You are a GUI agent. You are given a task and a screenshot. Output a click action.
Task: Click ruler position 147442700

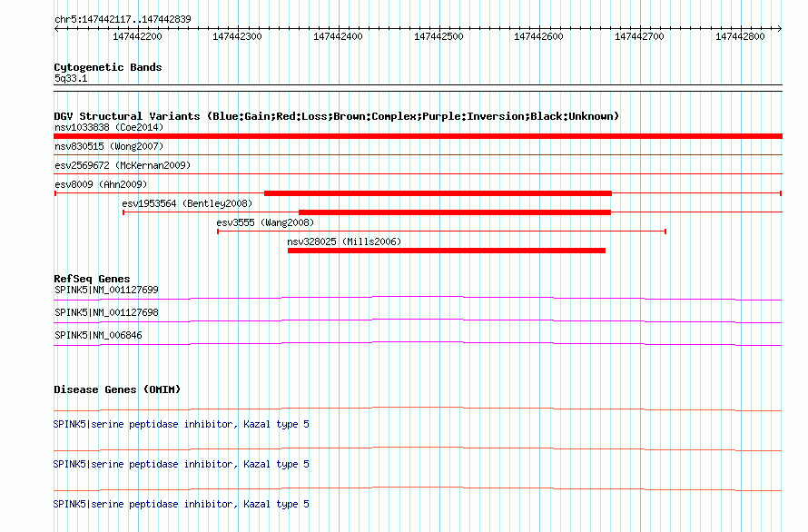[639, 36]
